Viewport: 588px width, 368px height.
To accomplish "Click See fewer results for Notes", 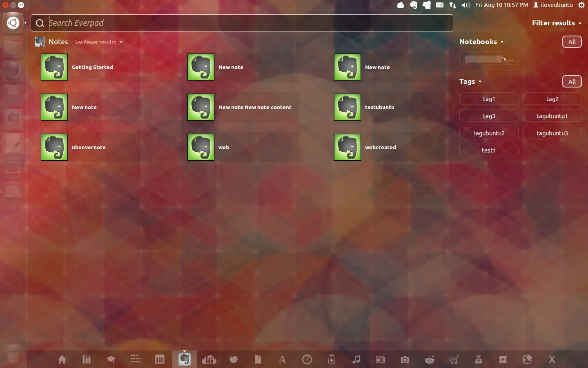I will [x=98, y=42].
